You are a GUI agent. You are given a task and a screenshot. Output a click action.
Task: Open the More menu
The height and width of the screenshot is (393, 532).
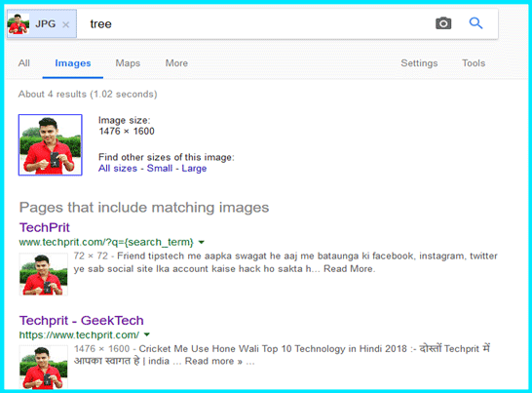[x=176, y=63]
